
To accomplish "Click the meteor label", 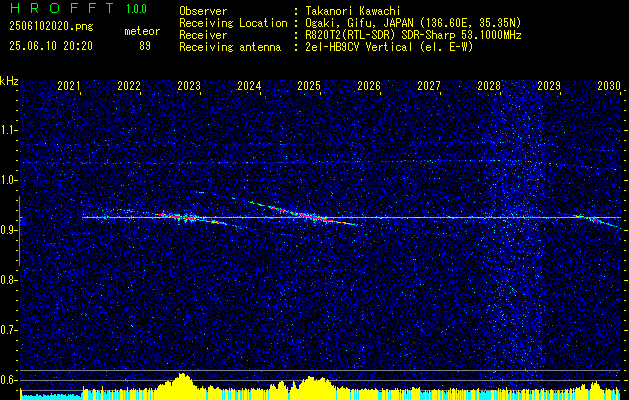I will tap(142, 31).
